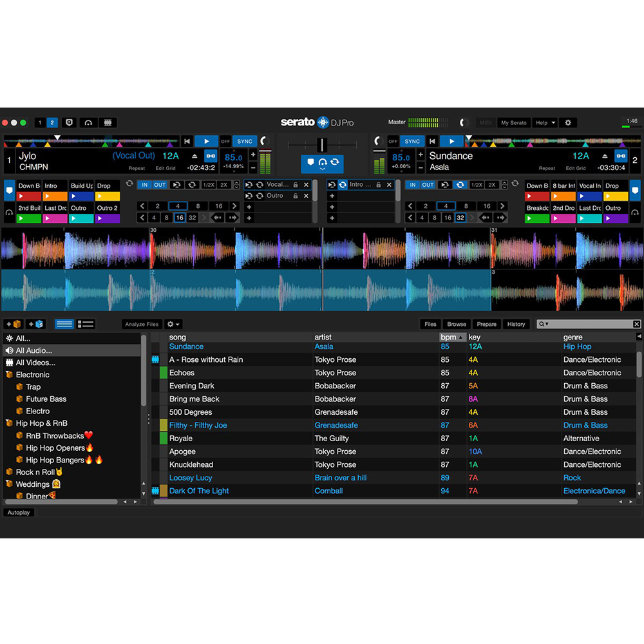
Task: Open settings with the gear icon beside Help
Action: [568, 122]
